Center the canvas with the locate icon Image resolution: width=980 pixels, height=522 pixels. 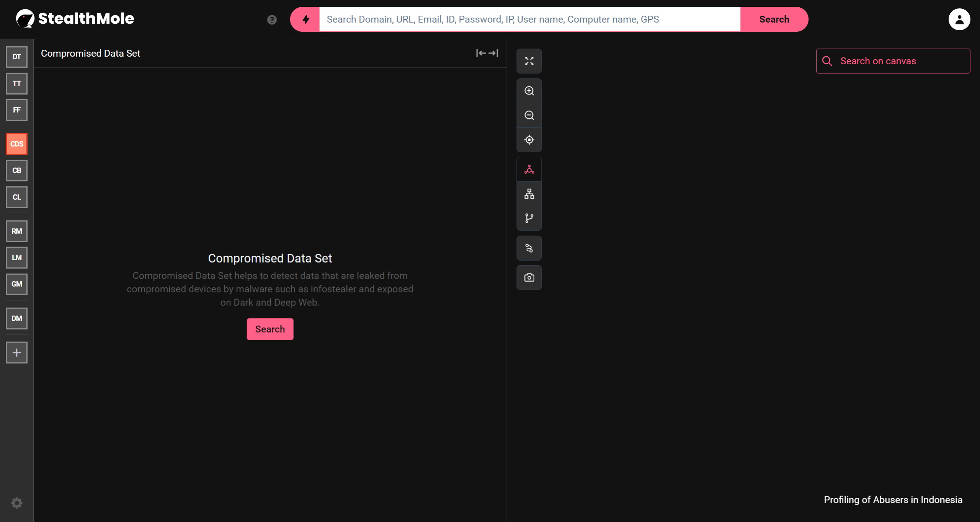pos(529,140)
